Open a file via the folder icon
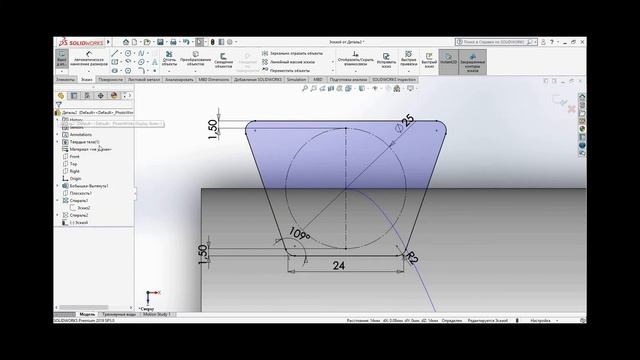The width and height of the screenshot is (640, 360). (147, 42)
